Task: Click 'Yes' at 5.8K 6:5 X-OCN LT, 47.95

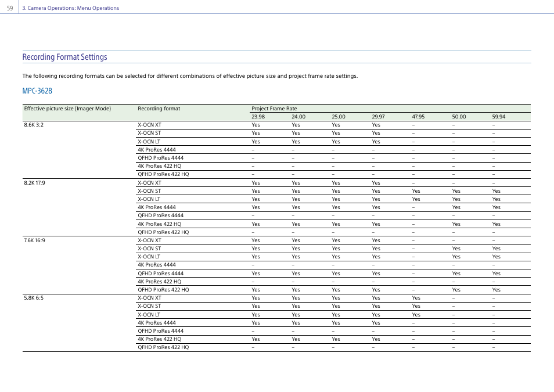Action: coord(416,315)
